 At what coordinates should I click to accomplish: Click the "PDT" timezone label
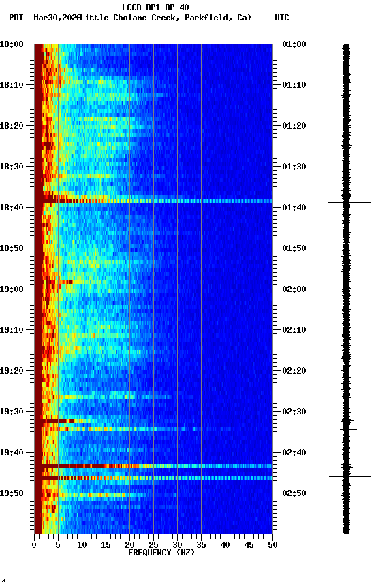coord(16,18)
